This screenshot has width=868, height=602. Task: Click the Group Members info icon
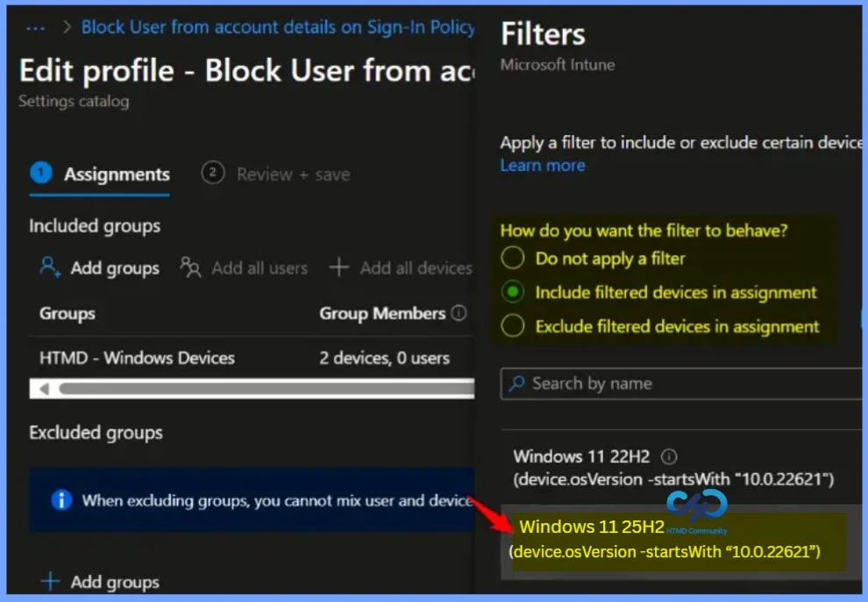[461, 313]
